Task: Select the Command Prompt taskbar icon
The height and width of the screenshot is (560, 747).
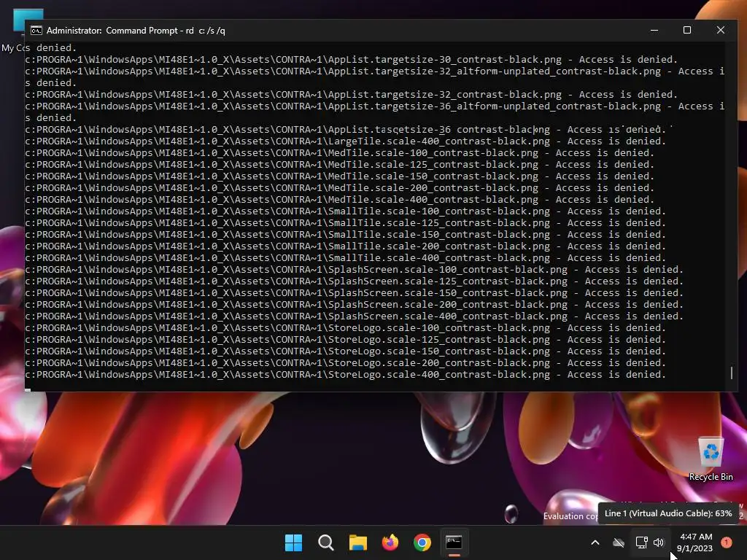Action: tap(454, 542)
